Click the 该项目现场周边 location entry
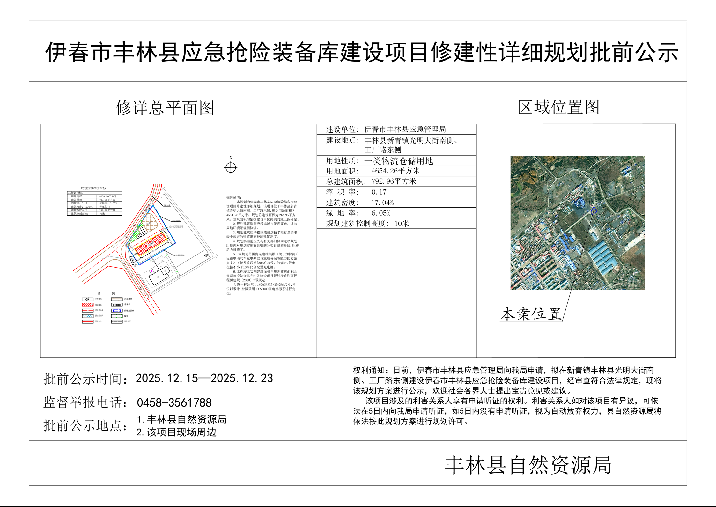Screen dimensions: 716x507 coord(180,432)
